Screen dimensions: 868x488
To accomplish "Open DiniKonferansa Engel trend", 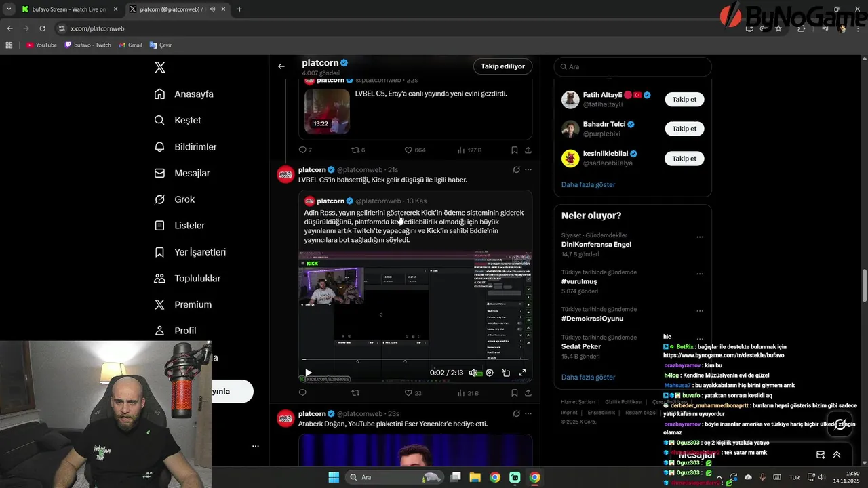I will pyautogui.click(x=596, y=244).
